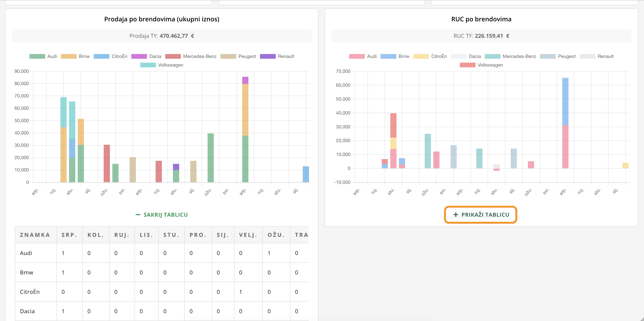Click the plus icon beside Prikaži tablicu
The height and width of the screenshot is (321, 644).
coord(456,215)
